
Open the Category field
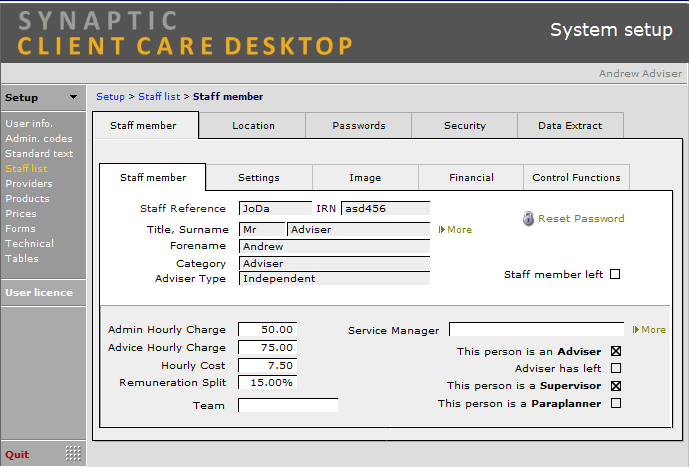click(x=334, y=263)
